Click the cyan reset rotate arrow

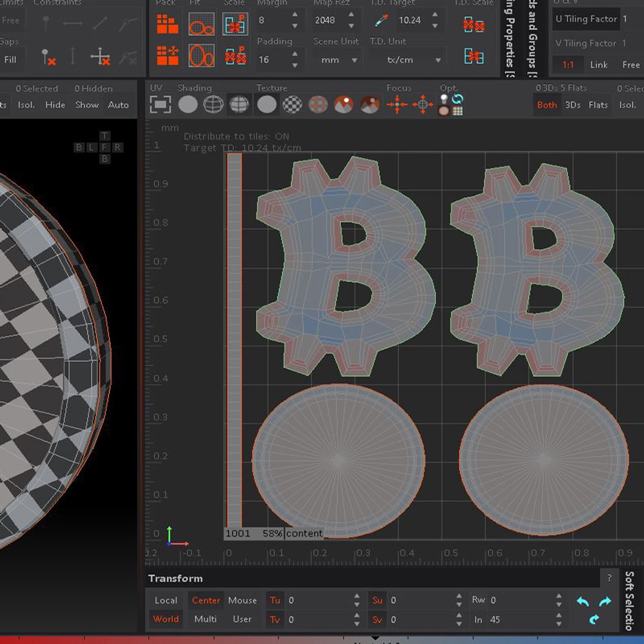click(x=594, y=620)
